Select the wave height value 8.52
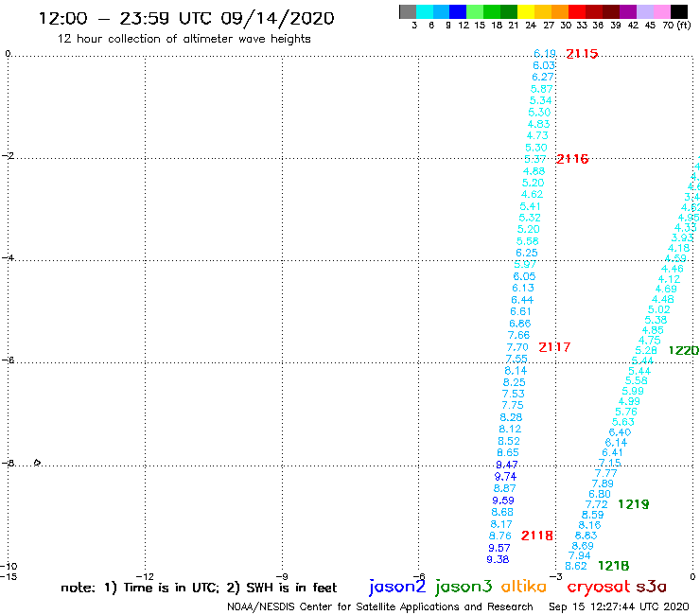Image resolution: width=700 pixels, height=615 pixels. pyautogui.click(x=509, y=441)
